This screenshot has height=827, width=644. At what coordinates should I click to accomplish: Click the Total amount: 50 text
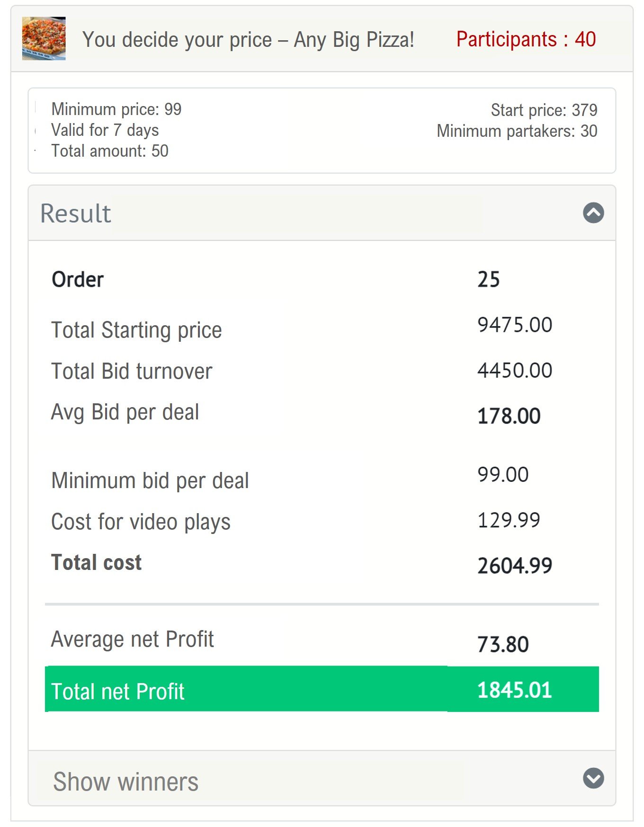(110, 151)
